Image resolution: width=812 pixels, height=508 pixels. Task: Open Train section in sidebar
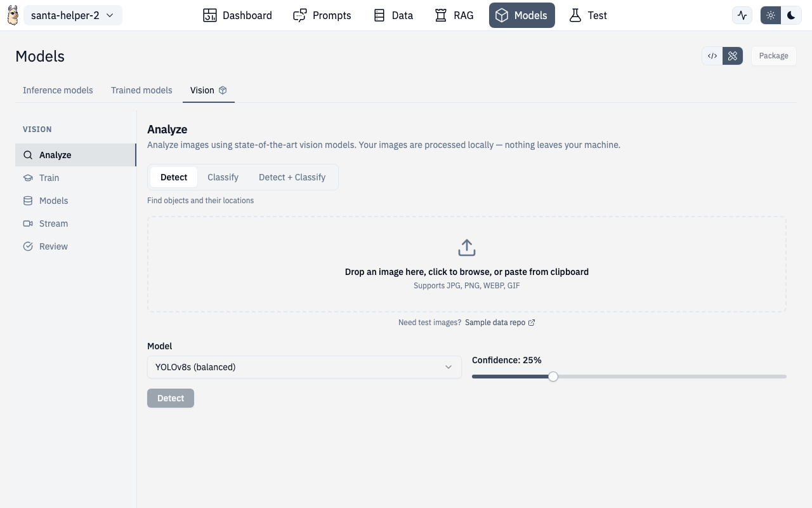coord(49,178)
